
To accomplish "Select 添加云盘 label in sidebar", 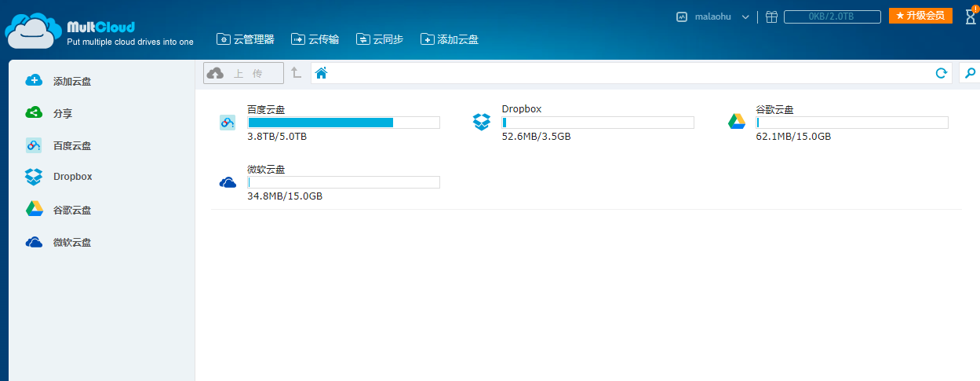I will [72, 81].
